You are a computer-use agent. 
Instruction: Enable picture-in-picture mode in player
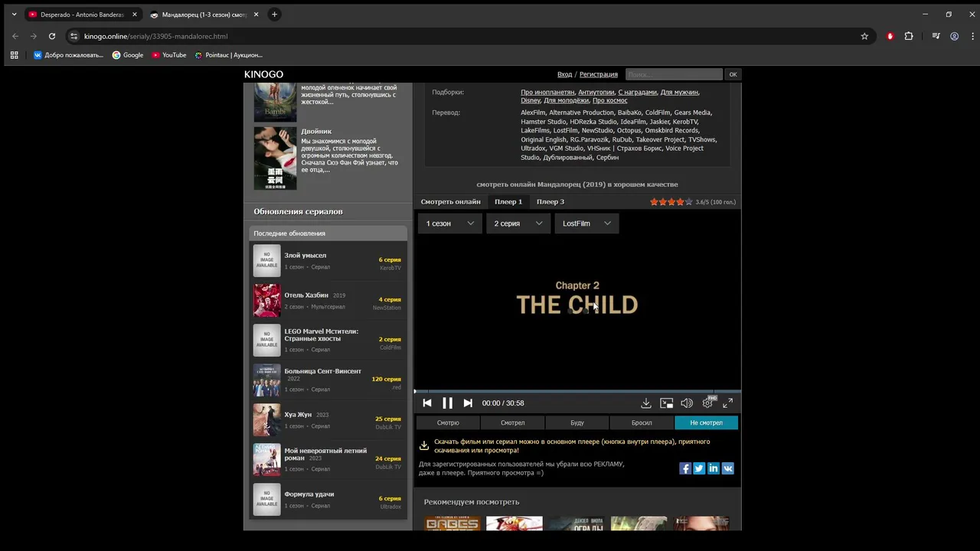click(x=667, y=403)
